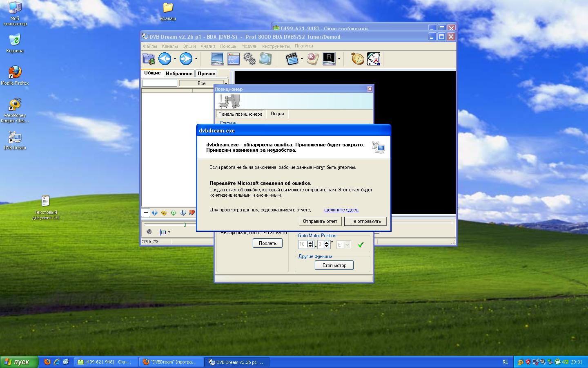Click the channel search input field
588x368 pixels.
pos(159,83)
